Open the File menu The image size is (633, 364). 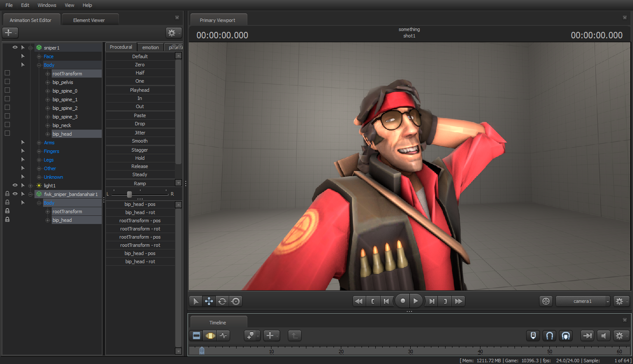point(9,5)
